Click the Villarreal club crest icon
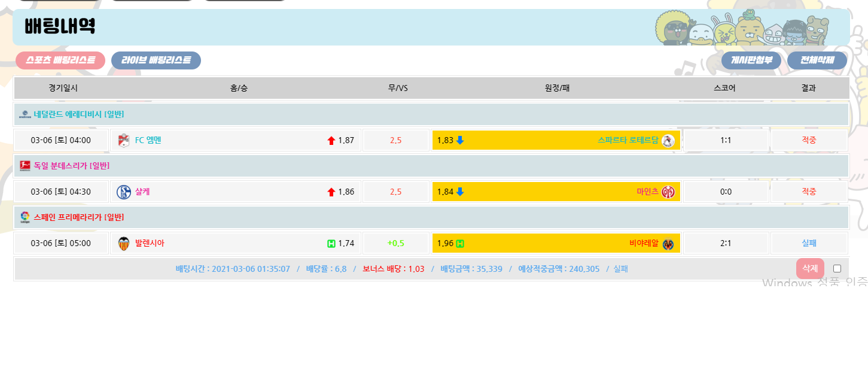Viewport: 868px width, 388px height. (x=668, y=244)
